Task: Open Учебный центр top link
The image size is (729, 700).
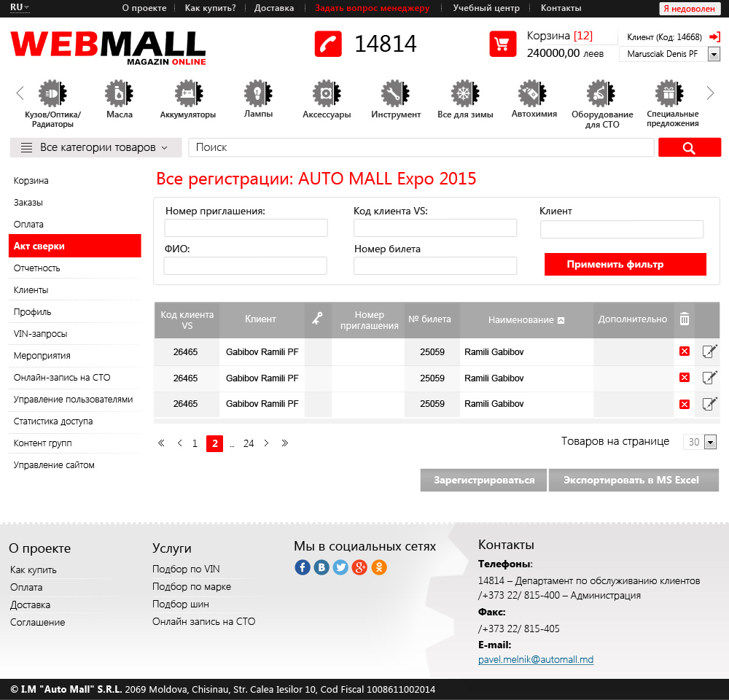Action: click(x=486, y=8)
